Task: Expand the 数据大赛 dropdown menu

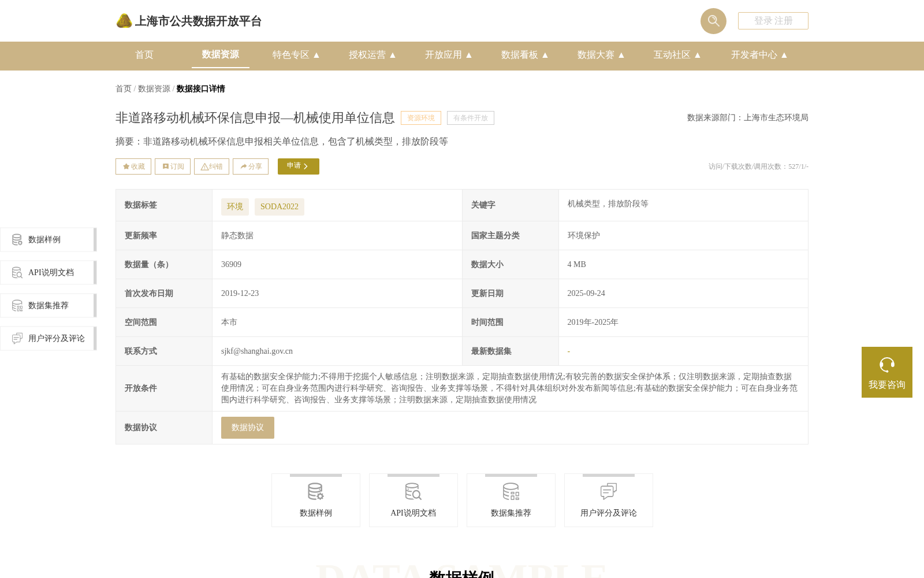Action: pyautogui.click(x=601, y=55)
